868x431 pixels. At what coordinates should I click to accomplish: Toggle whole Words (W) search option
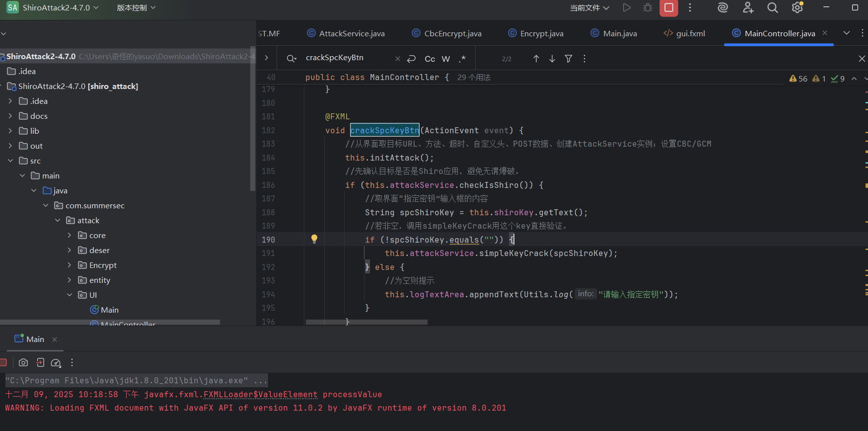click(446, 59)
